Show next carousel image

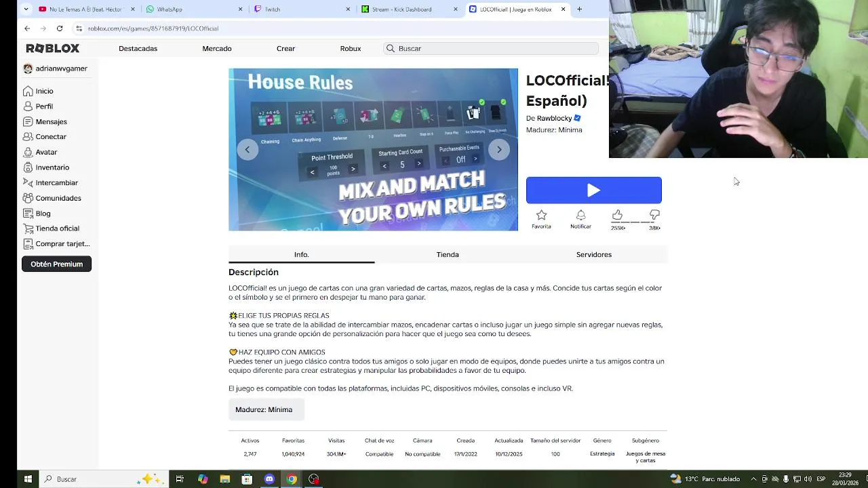pyautogui.click(x=499, y=150)
